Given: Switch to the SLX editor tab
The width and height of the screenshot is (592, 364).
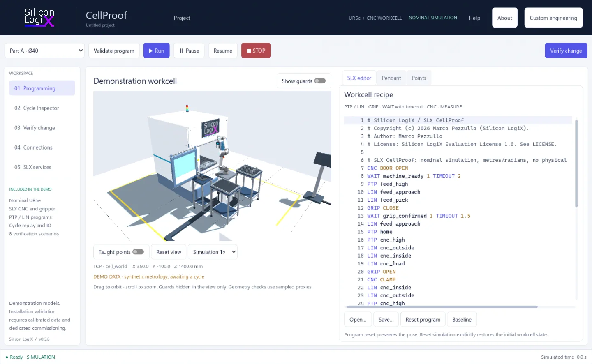Looking at the screenshot, I should tap(359, 78).
